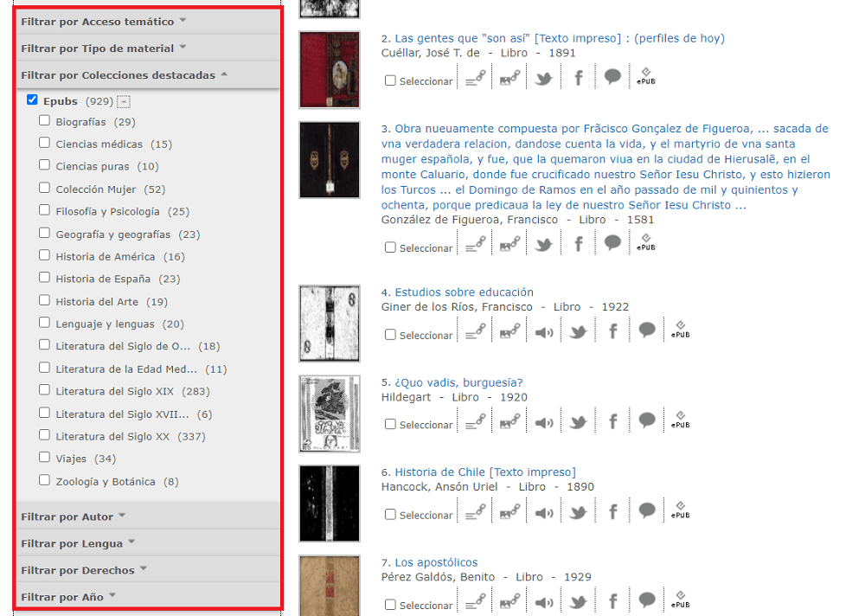865x616 pixels.
Task: Open comment icon for "Las gentes que son así"
Action: [x=612, y=77]
